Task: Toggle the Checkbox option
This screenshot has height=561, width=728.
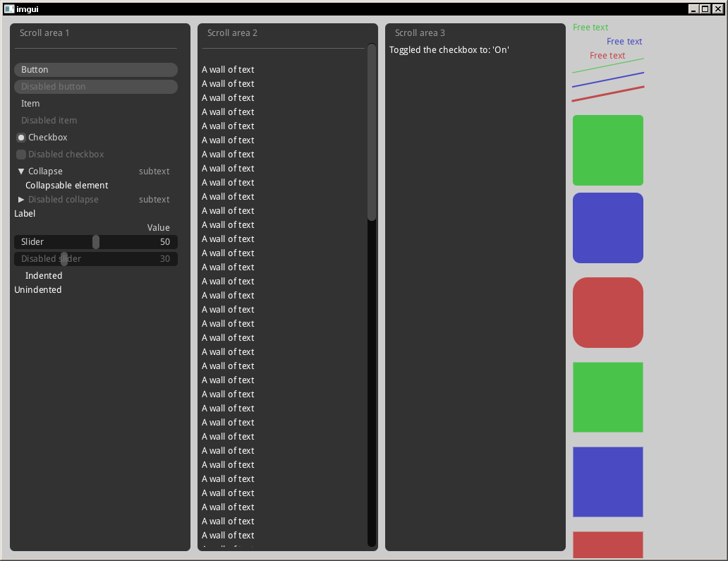Action: click(21, 138)
